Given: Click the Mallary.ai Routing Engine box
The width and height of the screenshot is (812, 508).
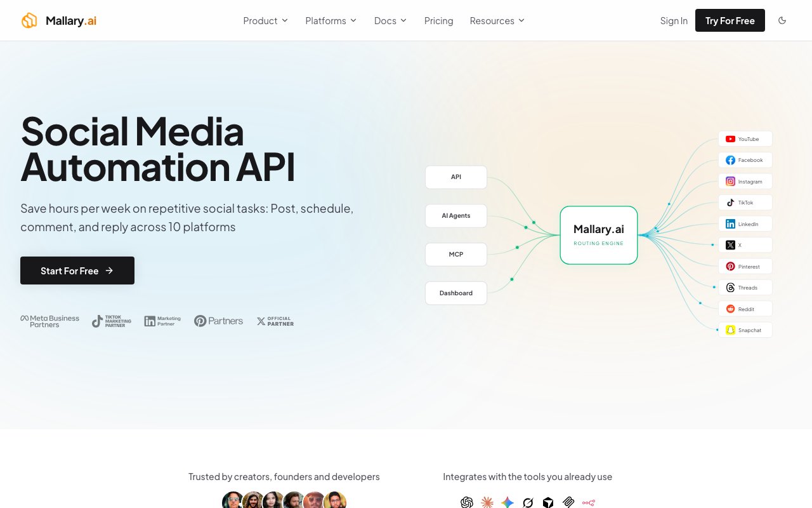Looking at the screenshot, I should pyautogui.click(x=599, y=235).
